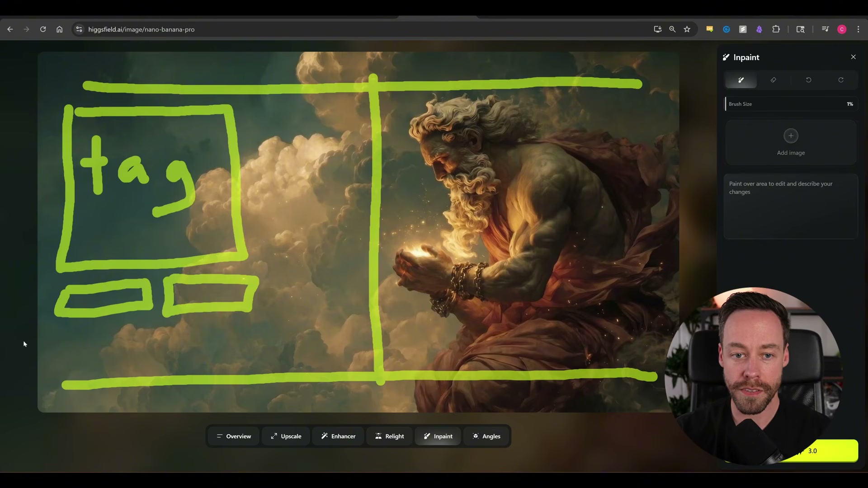Click the Add image plus button
Screen dimensions: 868x488
coord(791,136)
